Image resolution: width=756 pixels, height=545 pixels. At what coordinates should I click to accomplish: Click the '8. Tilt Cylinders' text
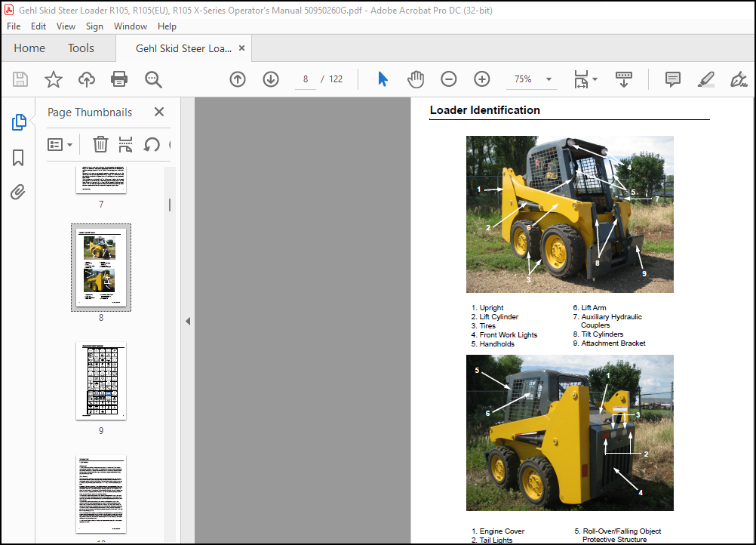click(x=598, y=334)
